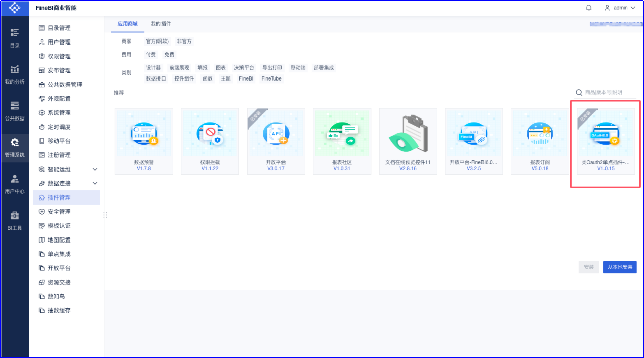This screenshot has height=358, width=644.
Task: Select the 设计器 category filter
Action: pyautogui.click(x=153, y=67)
